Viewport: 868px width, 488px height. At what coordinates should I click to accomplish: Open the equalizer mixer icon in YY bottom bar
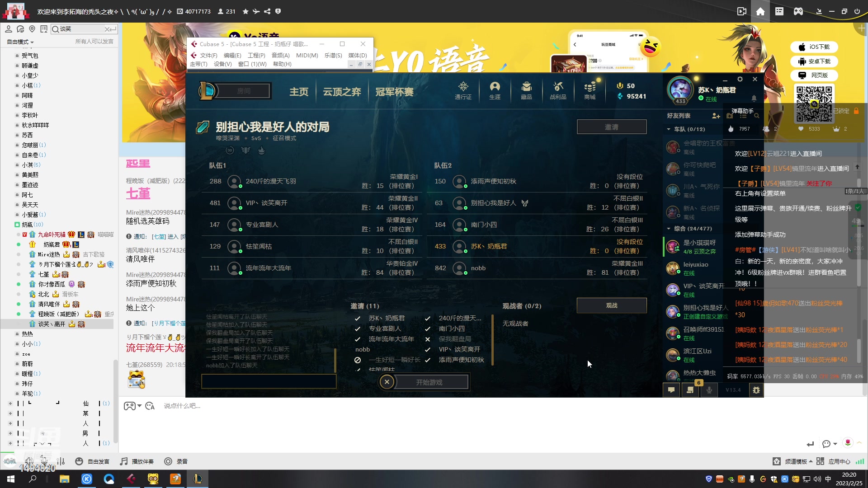click(61, 461)
